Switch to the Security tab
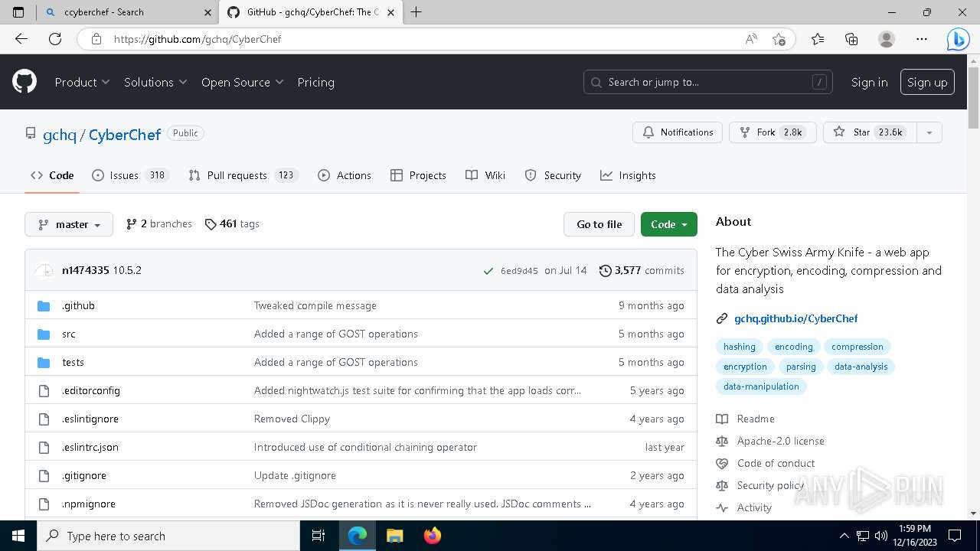 (553, 175)
